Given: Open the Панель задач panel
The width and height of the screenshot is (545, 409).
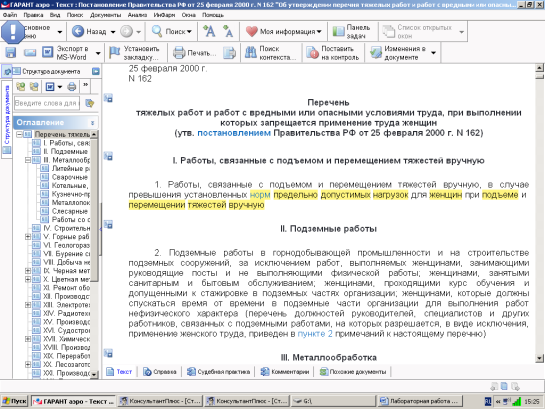Looking at the screenshot, I should tap(351, 31).
